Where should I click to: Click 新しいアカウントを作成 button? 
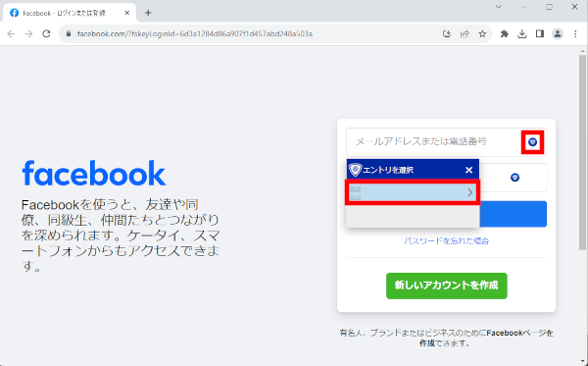point(447,286)
